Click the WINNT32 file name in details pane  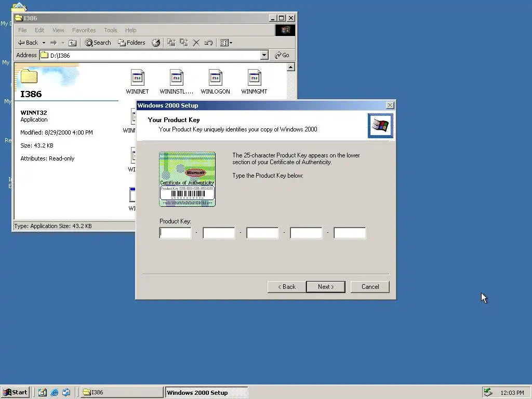(34, 113)
